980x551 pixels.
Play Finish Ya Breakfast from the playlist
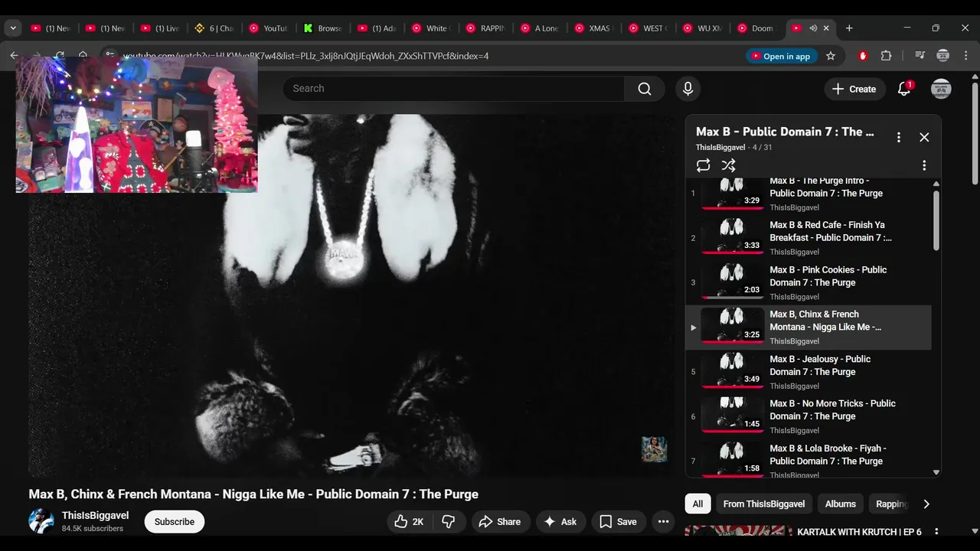pyautogui.click(x=808, y=237)
